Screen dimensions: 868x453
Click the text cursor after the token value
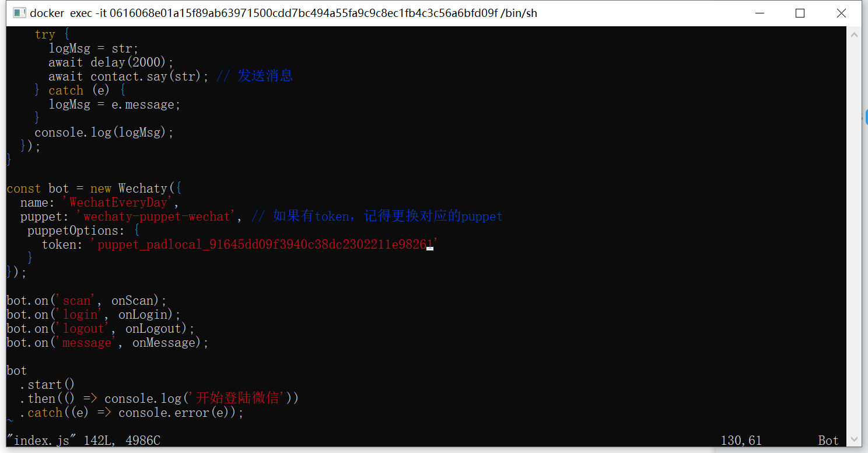[430, 248]
